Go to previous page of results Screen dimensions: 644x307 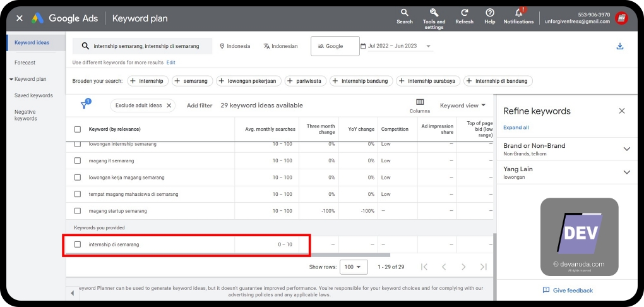444,267
